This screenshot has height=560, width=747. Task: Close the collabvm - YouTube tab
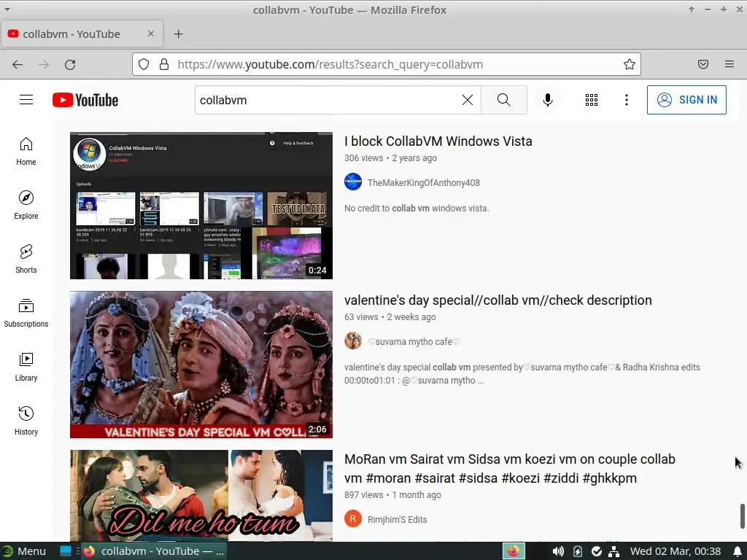(150, 34)
